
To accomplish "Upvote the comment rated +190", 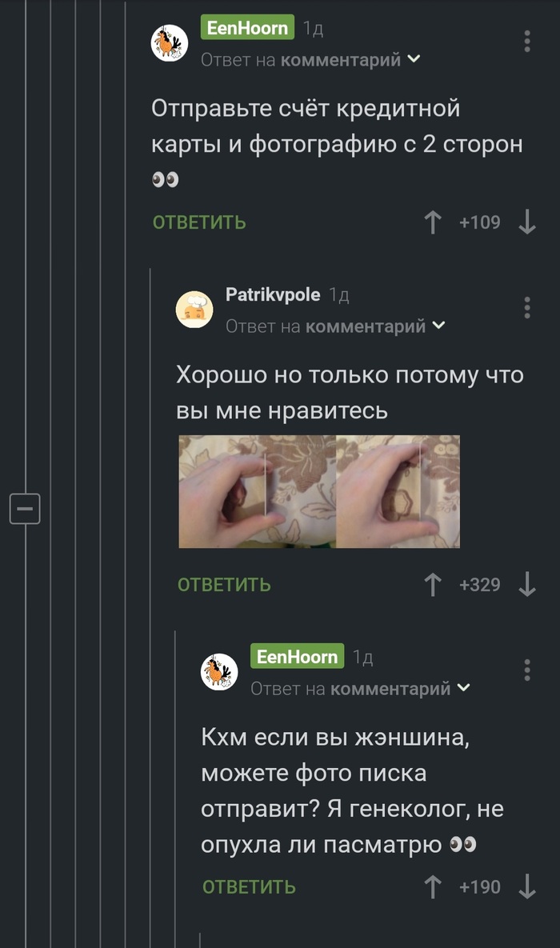I will [x=432, y=887].
